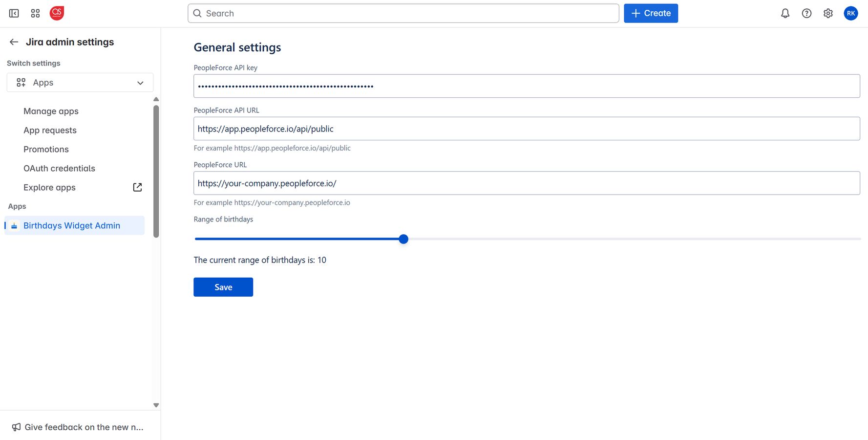Image resolution: width=868 pixels, height=440 pixels.
Task: Open the app switcher grid icon
Action: (x=35, y=13)
